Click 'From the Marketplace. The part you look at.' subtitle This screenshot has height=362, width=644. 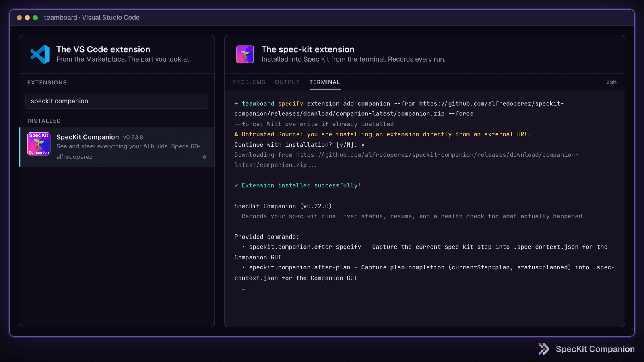pos(124,59)
